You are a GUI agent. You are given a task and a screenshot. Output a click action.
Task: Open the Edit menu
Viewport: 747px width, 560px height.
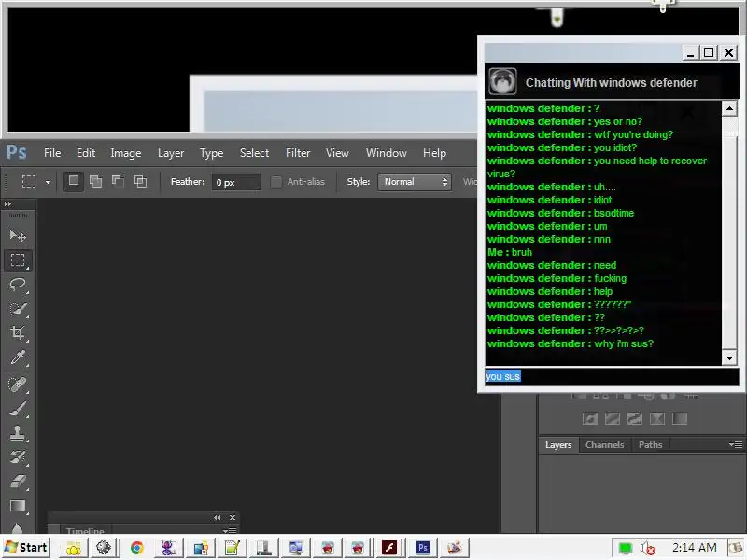pyautogui.click(x=86, y=153)
